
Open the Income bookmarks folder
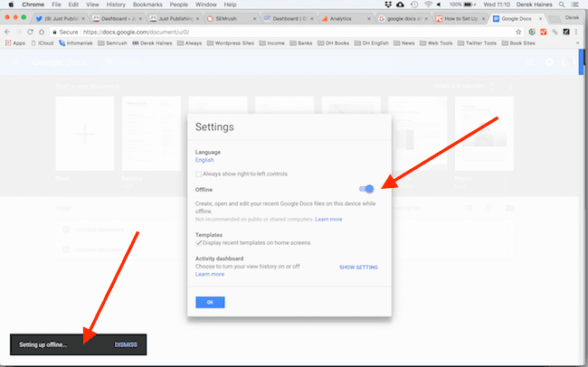coord(272,43)
